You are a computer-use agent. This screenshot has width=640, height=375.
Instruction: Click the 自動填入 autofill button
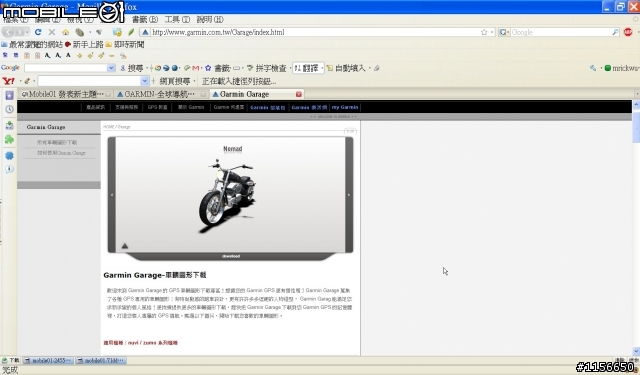click(x=346, y=68)
